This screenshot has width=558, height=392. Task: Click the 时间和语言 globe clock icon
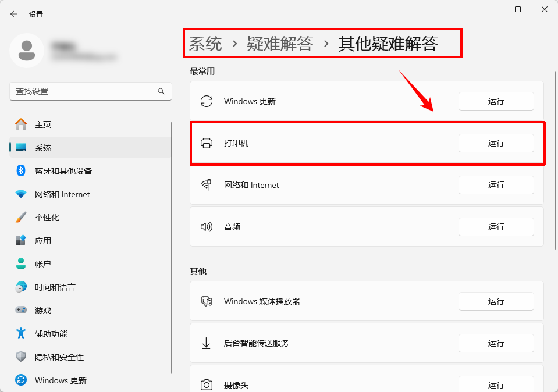point(21,287)
